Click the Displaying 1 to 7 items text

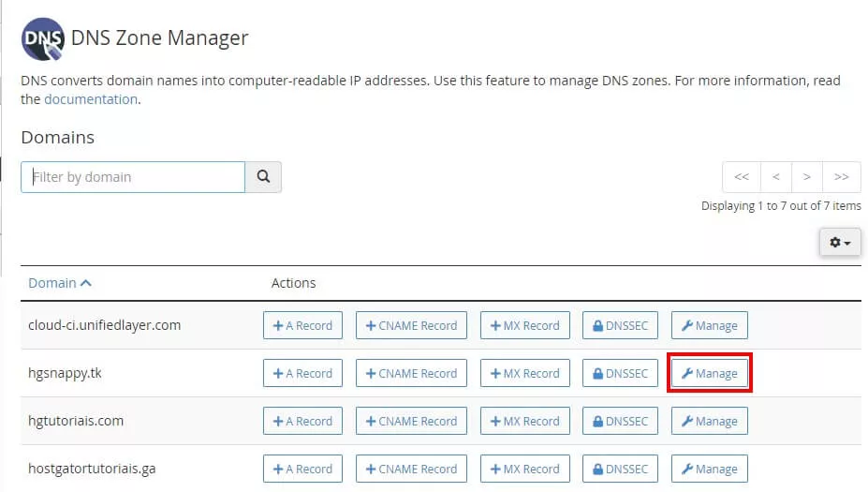[781, 206]
